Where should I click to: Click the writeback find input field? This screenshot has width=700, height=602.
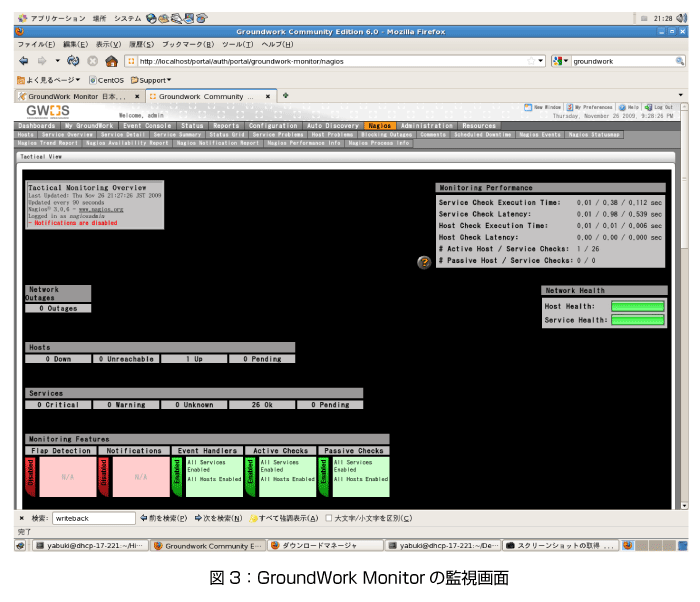(x=94, y=518)
